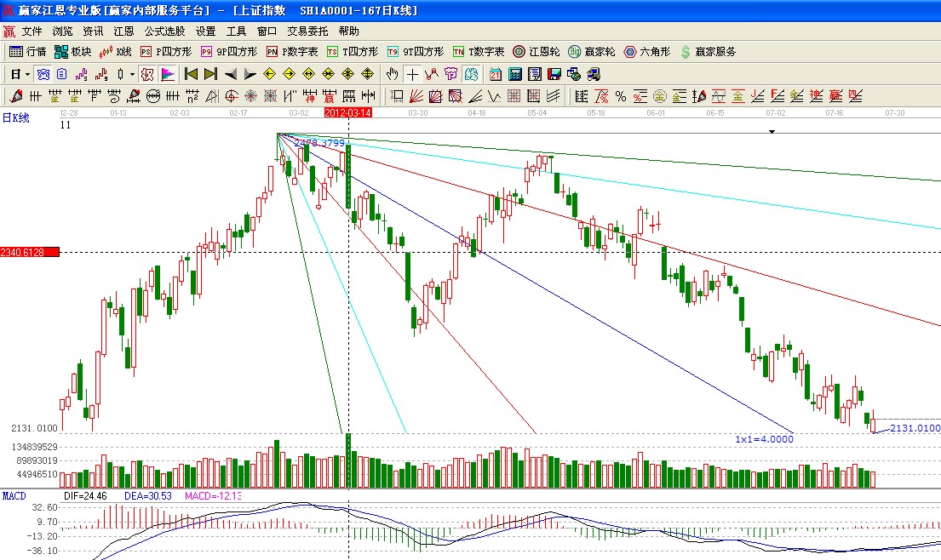Open the 江恩轮 (Gann Wheel) tool

pyautogui.click(x=536, y=52)
